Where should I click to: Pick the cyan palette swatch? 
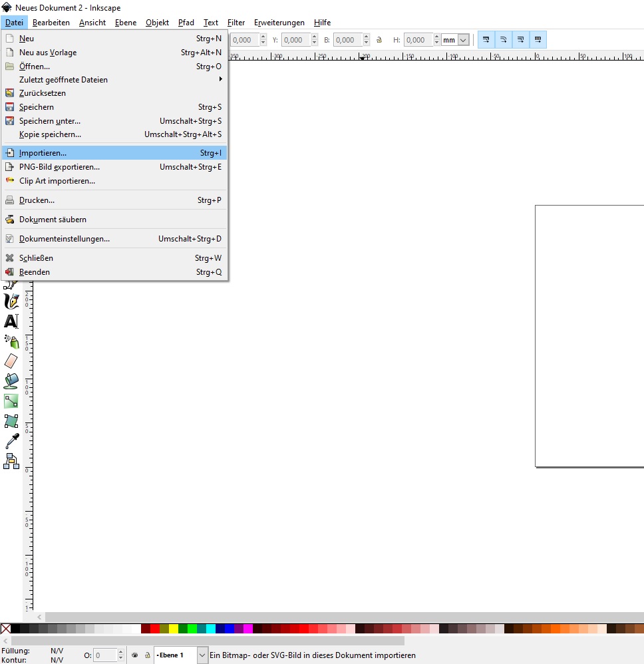[210, 629]
